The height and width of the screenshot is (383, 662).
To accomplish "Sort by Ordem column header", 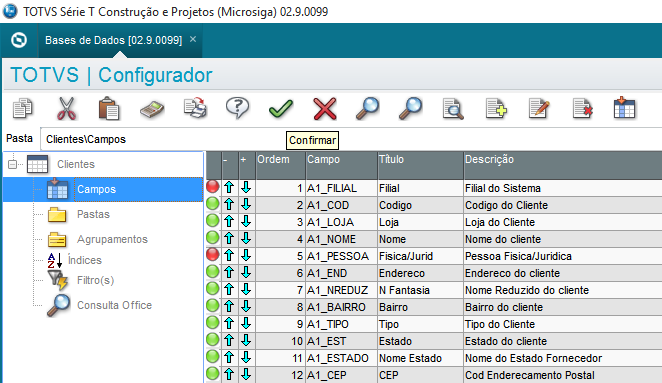I will [280, 165].
